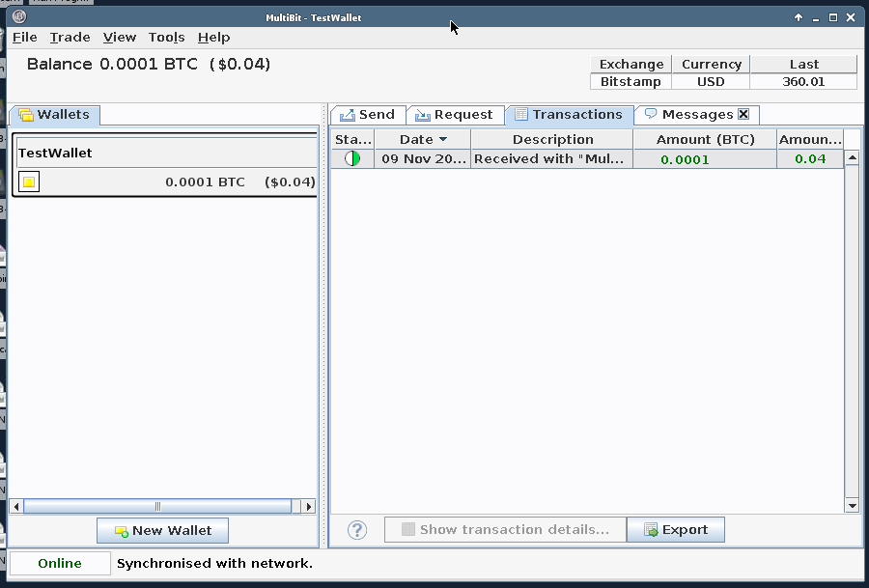Click the transactions scrollbar down arrow
The height and width of the screenshot is (588, 869).
click(x=852, y=505)
